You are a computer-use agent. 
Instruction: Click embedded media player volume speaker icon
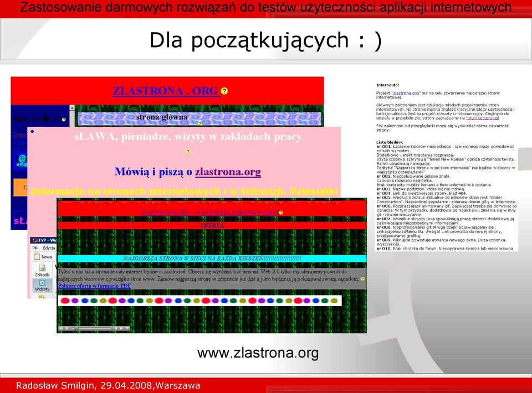pos(61,328)
